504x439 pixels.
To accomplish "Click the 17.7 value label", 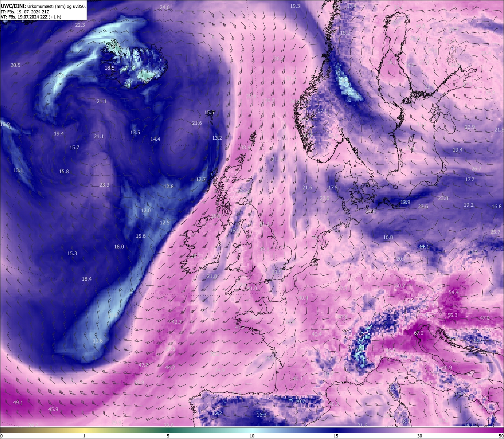I will [x=469, y=180].
